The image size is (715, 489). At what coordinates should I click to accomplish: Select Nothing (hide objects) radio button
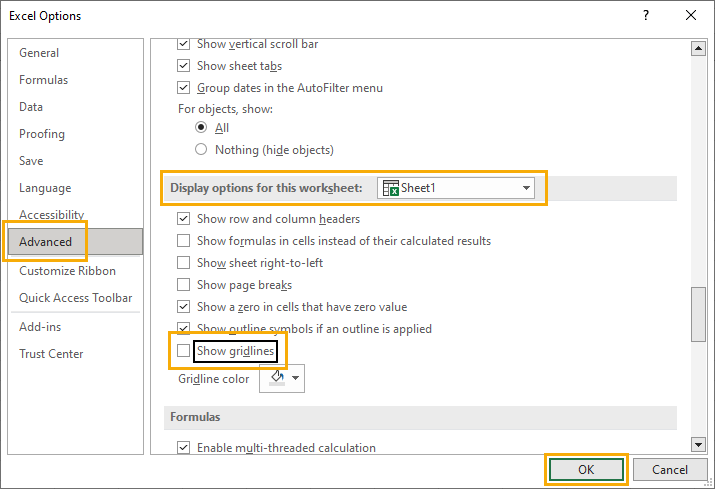[201, 149]
